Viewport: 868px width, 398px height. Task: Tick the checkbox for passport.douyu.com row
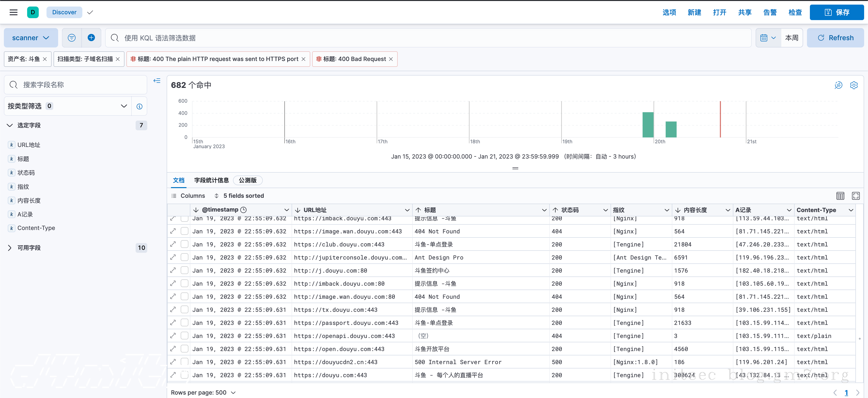[184, 322]
